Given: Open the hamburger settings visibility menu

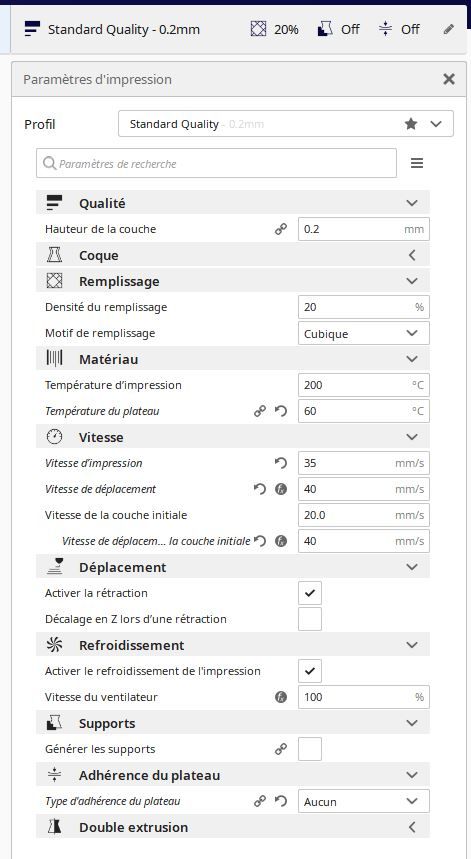Looking at the screenshot, I should [x=417, y=163].
